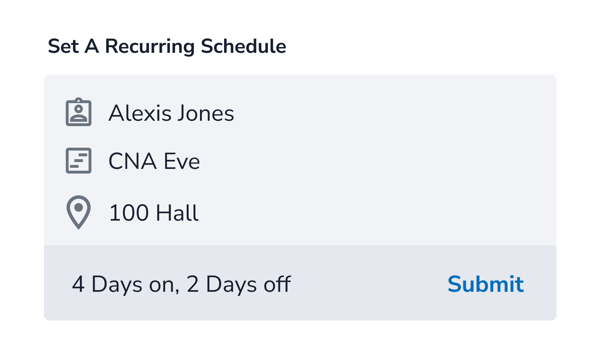The width and height of the screenshot is (600, 364).
Task: Click the word Schedule in the title
Action: [x=243, y=46]
